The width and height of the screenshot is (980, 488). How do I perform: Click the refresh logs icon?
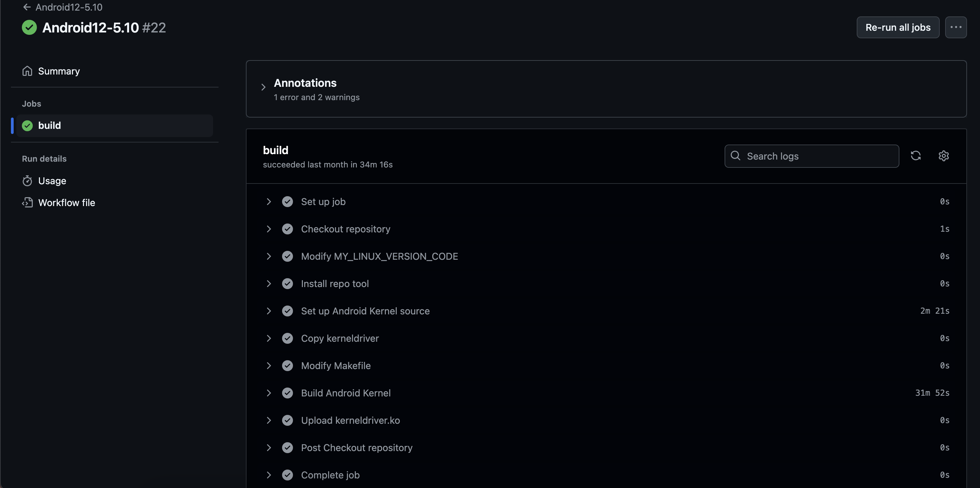[916, 156]
